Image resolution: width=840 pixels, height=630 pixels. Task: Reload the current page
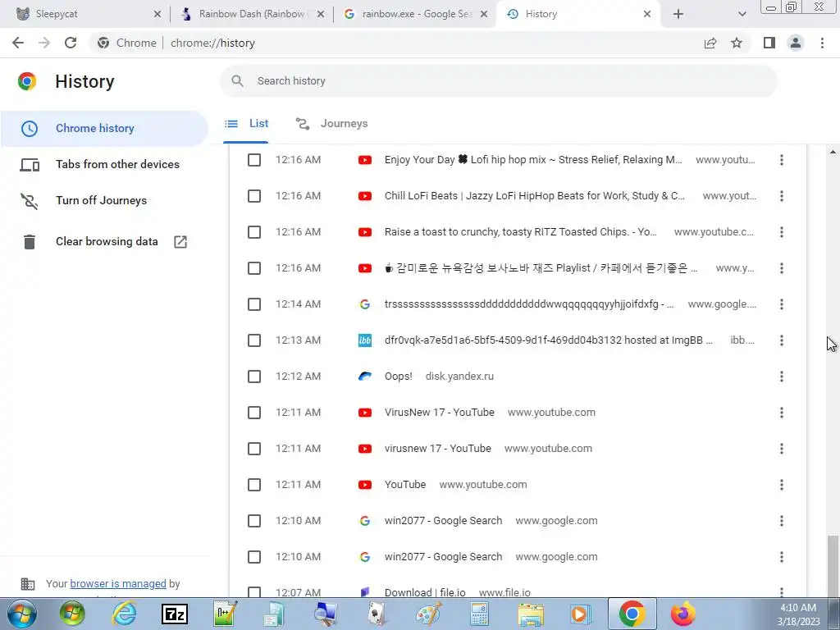71,43
